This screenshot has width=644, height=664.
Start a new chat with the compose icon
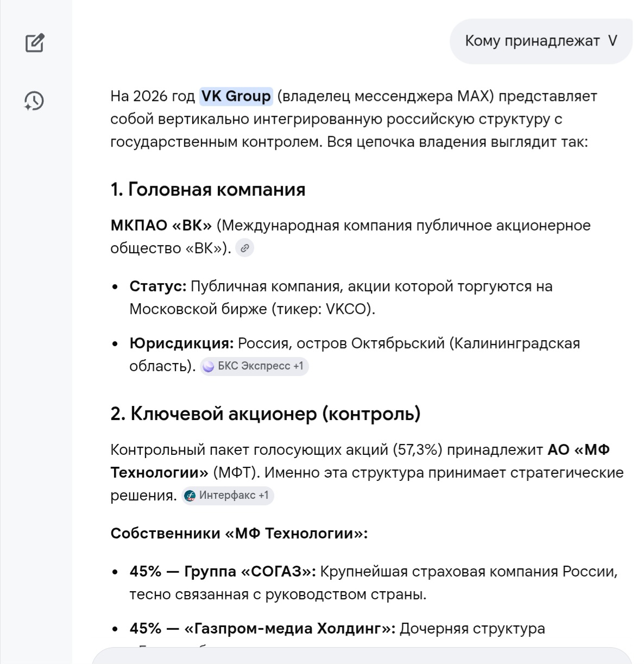click(x=35, y=43)
